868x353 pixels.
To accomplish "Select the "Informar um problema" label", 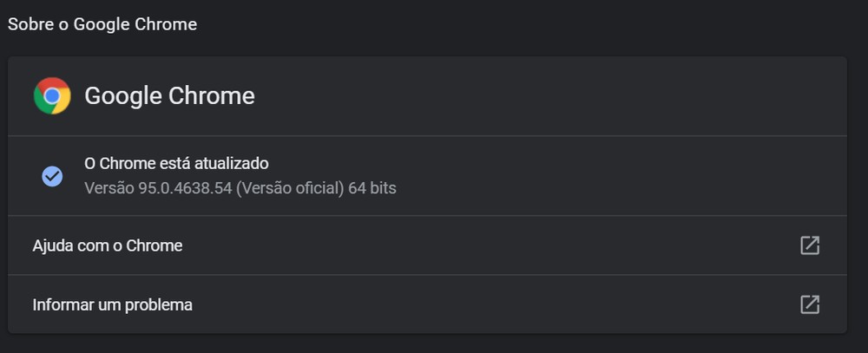I will click(x=113, y=304).
